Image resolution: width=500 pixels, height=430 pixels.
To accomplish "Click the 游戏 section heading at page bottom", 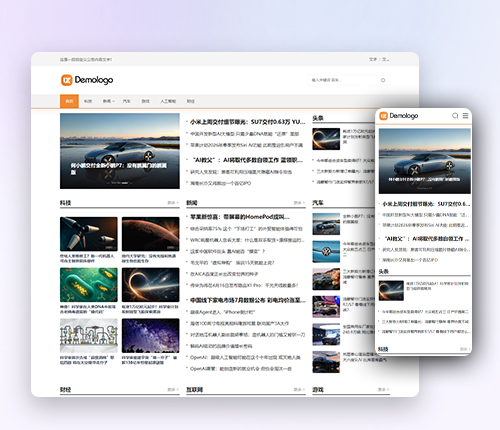I will 318,389.
